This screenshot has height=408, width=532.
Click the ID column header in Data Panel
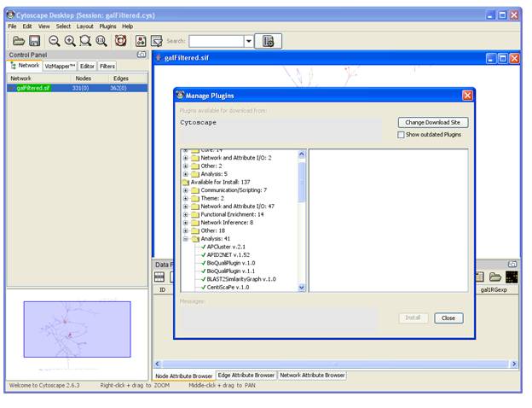(163, 289)
